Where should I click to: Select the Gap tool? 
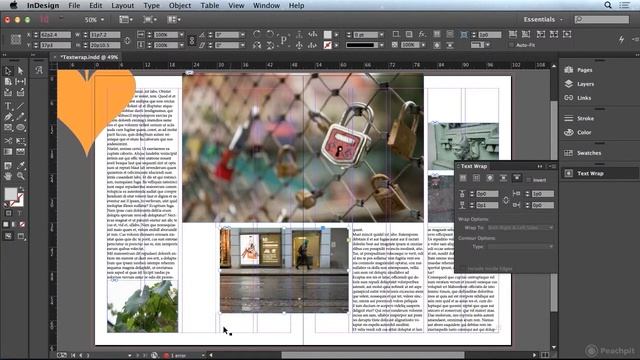tap(20, 82)
